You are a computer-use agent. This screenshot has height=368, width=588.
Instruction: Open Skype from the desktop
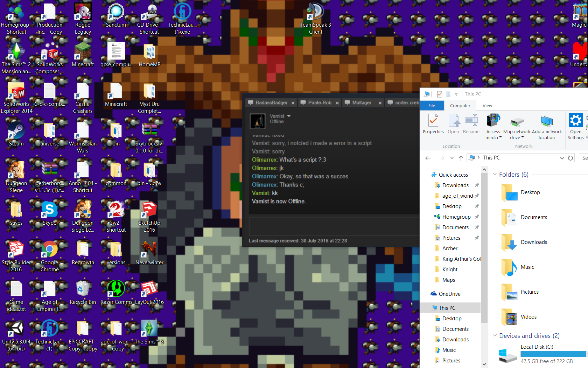49,213
